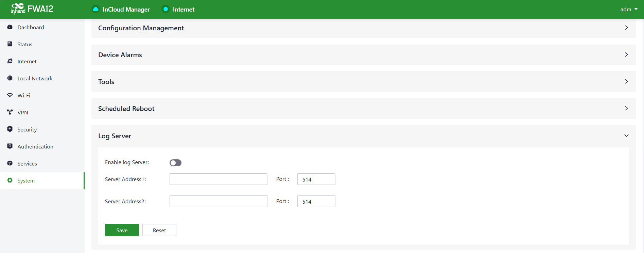Screen dimensions: 644x253
Task: Go to the Internet sidebar page
Action: 27,61
